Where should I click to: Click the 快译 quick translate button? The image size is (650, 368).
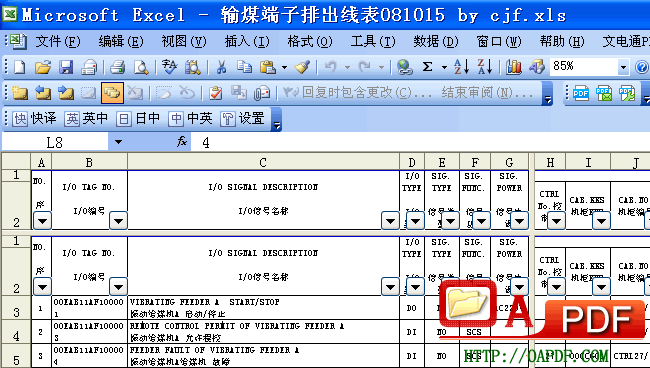(35, 119)
